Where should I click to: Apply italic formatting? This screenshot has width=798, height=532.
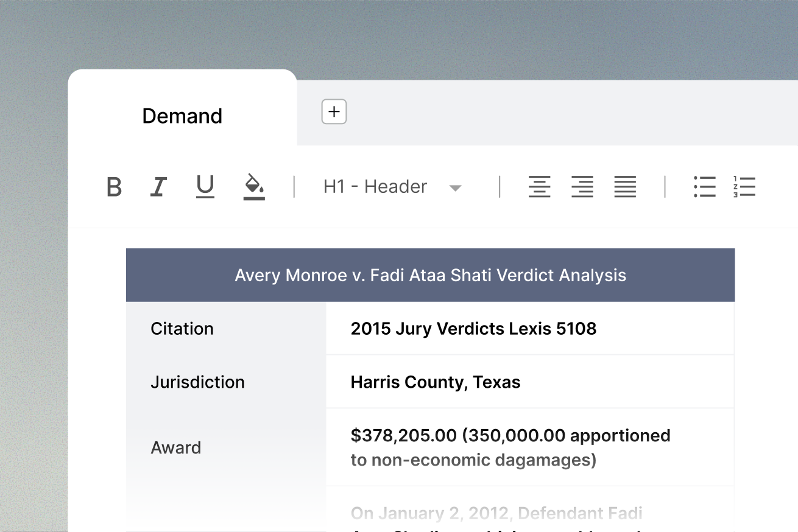(158, 187)
